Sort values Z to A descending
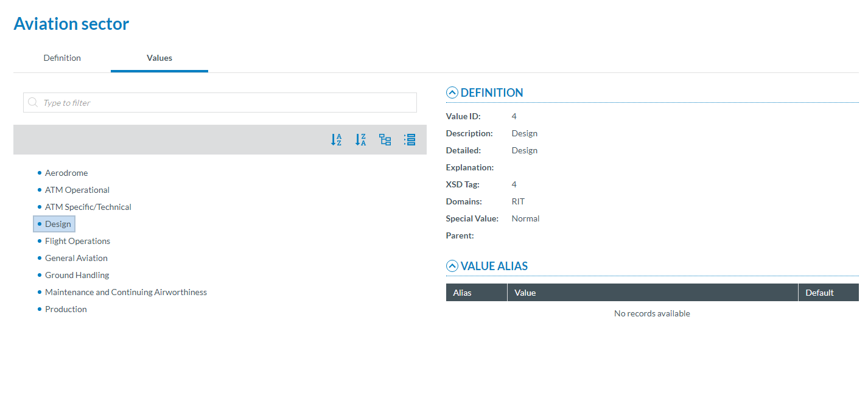Image resolution: width=868 pixels, height=404 pixels. pos(361,140)
